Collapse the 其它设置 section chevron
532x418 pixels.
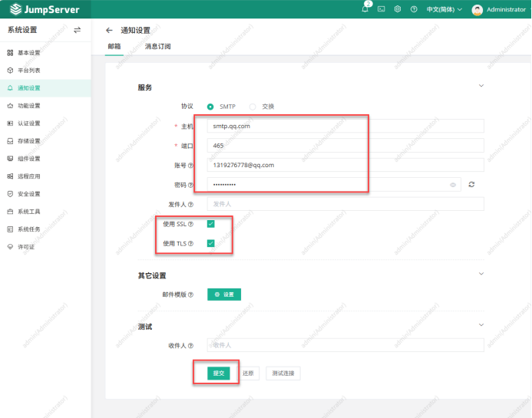pos(481,274)
